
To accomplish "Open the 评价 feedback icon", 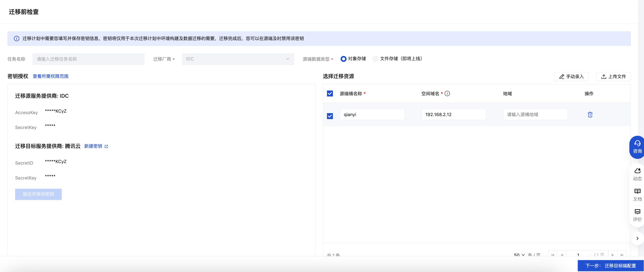I will pos(637,215).
